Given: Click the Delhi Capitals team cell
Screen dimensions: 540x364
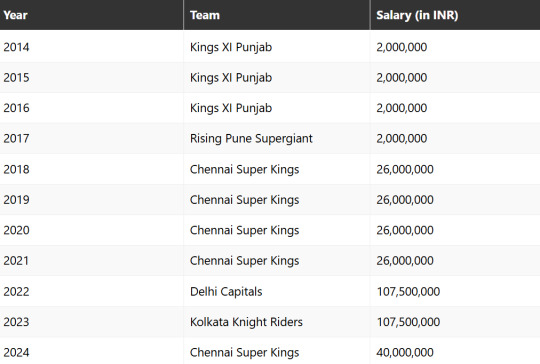Looking at the screenshot, I should [x=226, y=292].
